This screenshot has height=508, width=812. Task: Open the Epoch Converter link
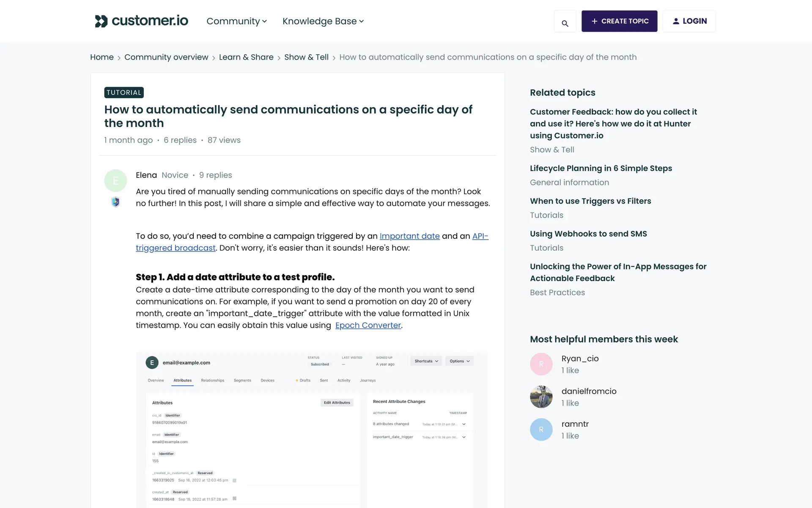click(x=368, y=326)
